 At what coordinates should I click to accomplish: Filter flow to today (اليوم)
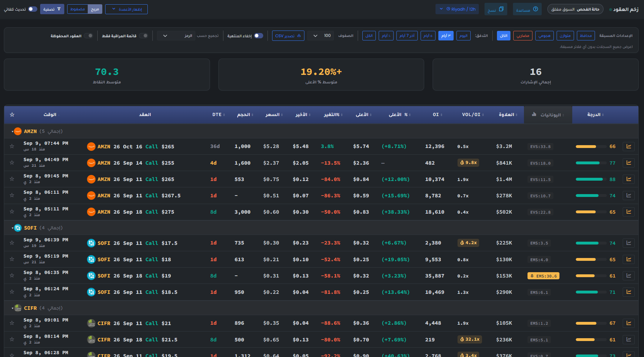pos(464,35)
